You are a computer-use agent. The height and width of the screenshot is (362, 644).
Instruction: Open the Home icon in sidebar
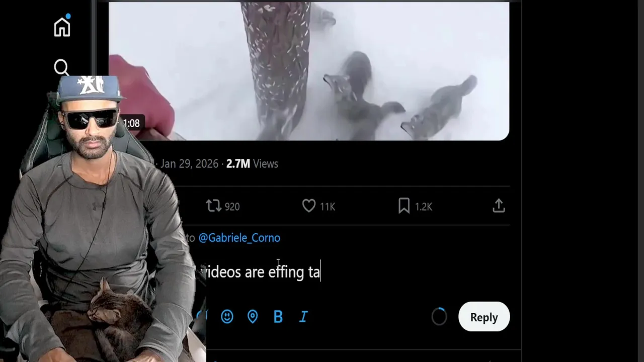[62, 27]
